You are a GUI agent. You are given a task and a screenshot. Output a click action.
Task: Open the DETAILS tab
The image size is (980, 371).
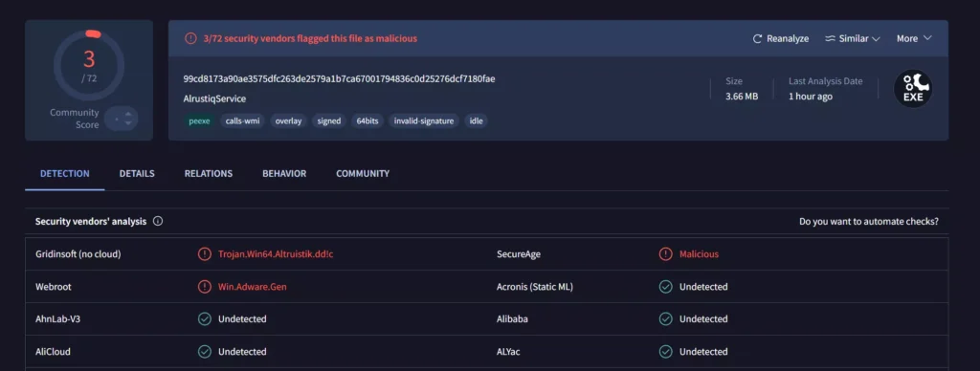click(x=137, y=174)
